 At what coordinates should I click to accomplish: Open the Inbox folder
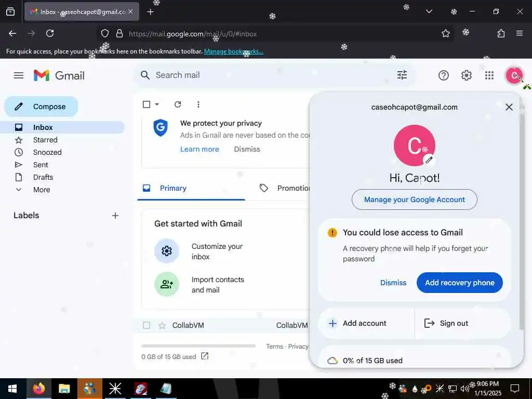(x=62, y=127)
